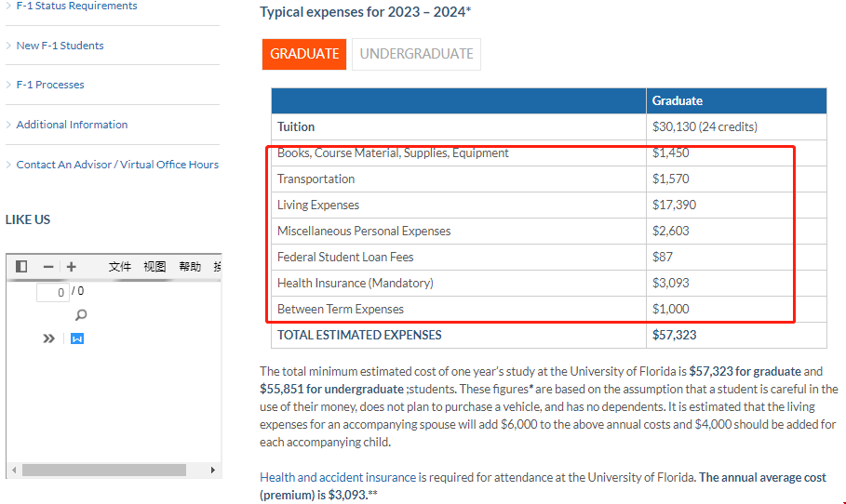846x504 pixels.
Task: Click the magnifier search icon
Action: (81, 316)
